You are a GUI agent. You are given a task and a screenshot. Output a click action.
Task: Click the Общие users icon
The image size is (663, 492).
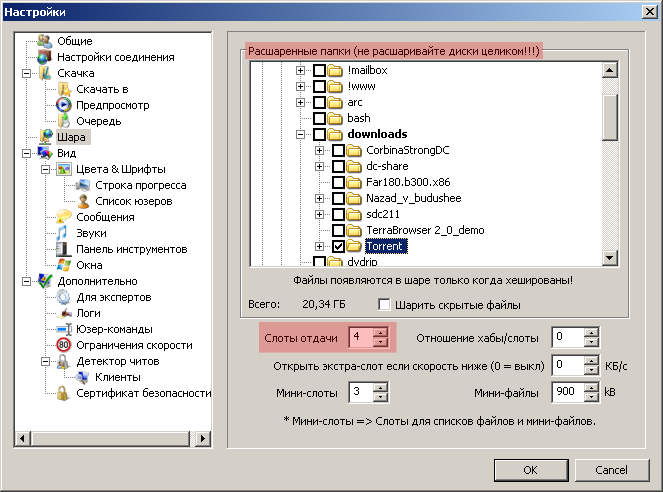tap(44, 41)
